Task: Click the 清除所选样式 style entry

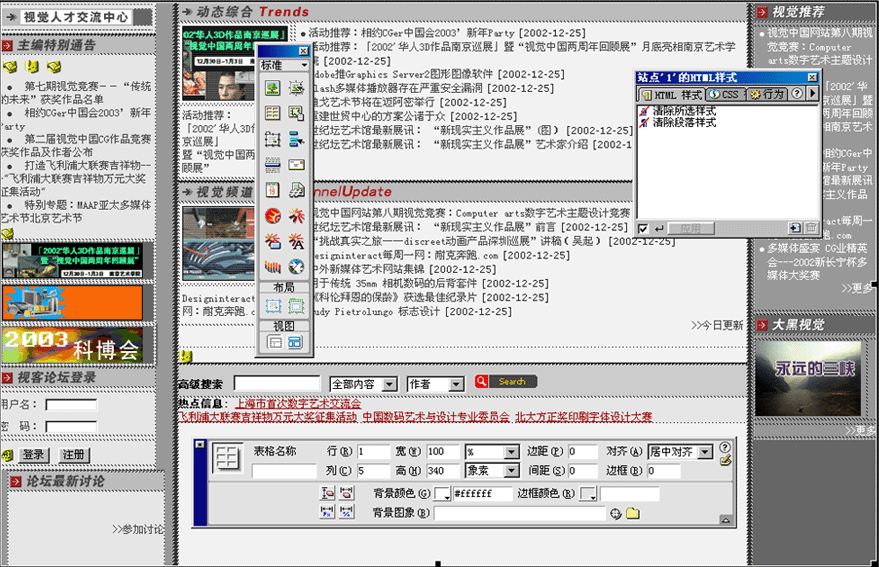Action: (x=684, y=110)
